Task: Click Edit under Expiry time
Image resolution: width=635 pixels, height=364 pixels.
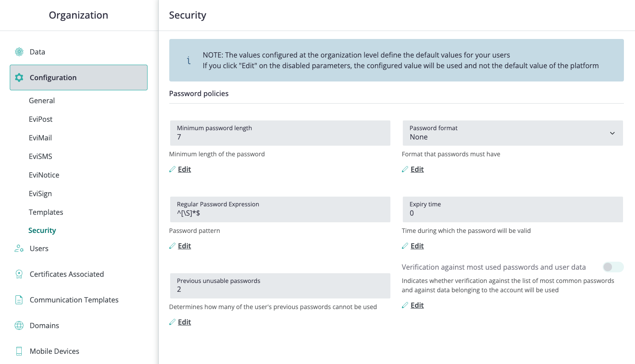Action: (417, 246)
